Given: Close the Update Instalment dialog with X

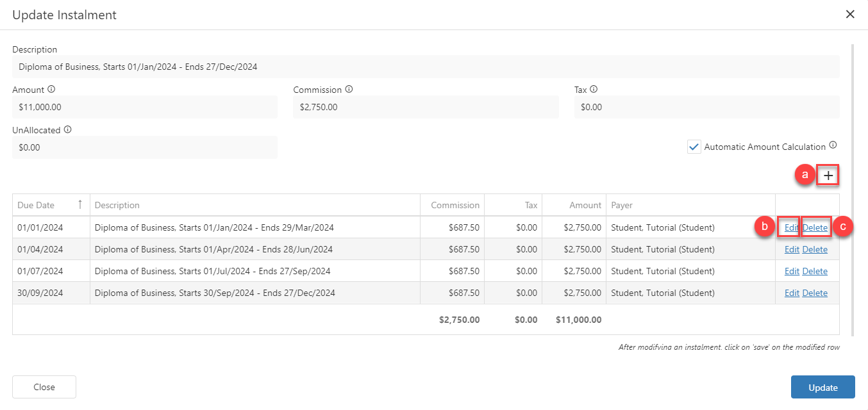Looking at the screenshot, I should point(850,14).
